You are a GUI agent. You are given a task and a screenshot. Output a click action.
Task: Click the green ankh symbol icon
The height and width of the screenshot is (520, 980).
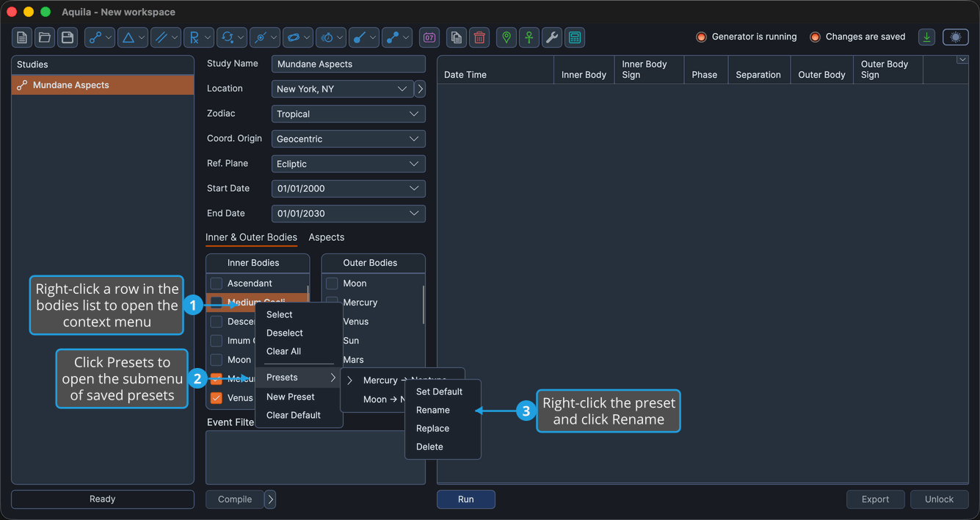[x=529, y=37]
